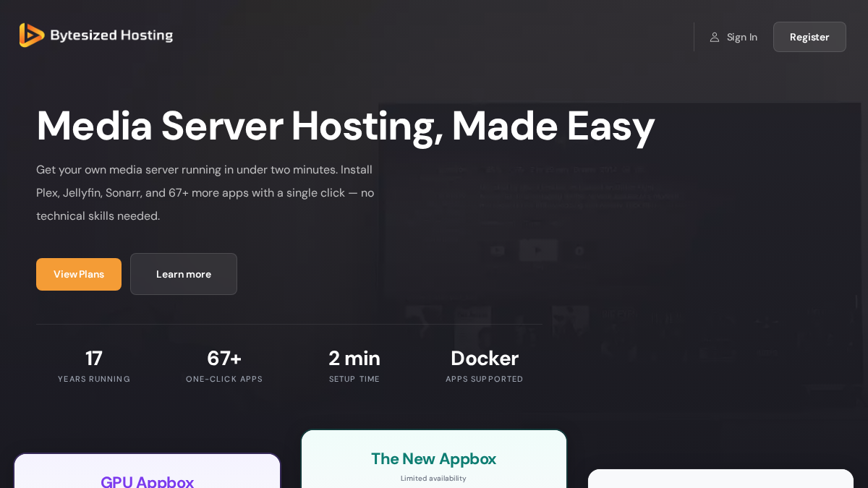Click the Sign In user icon
The width and height of the screenshot is (868, 488).
click(x=715, y=37)
